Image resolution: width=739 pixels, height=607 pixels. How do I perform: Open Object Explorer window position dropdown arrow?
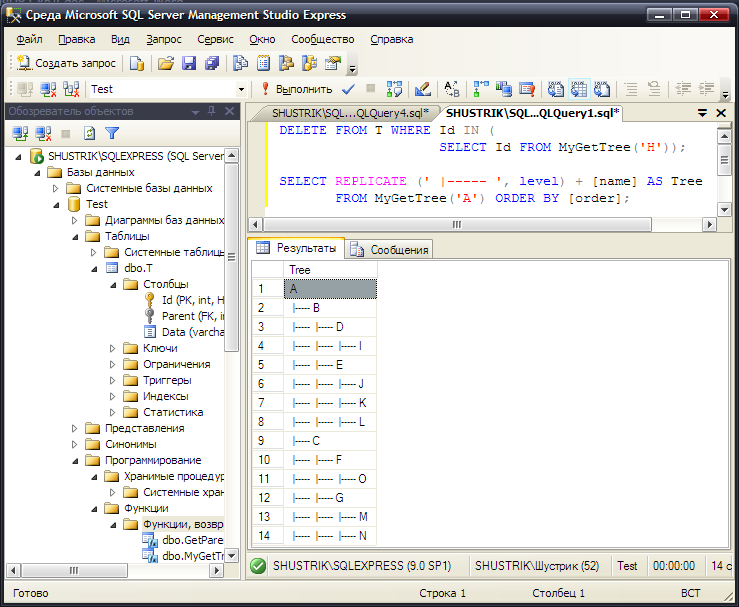[195, 112]
